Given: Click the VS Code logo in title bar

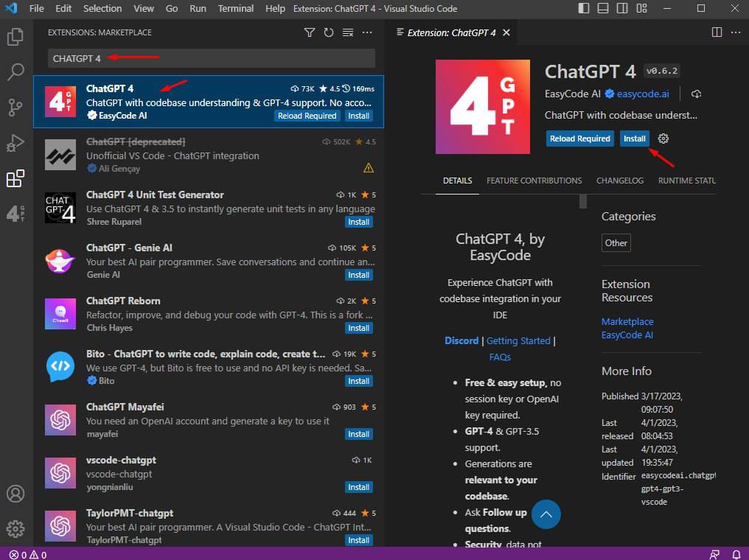Looking at the screenshot, I should pyautogui.click(x=11, y=8).
